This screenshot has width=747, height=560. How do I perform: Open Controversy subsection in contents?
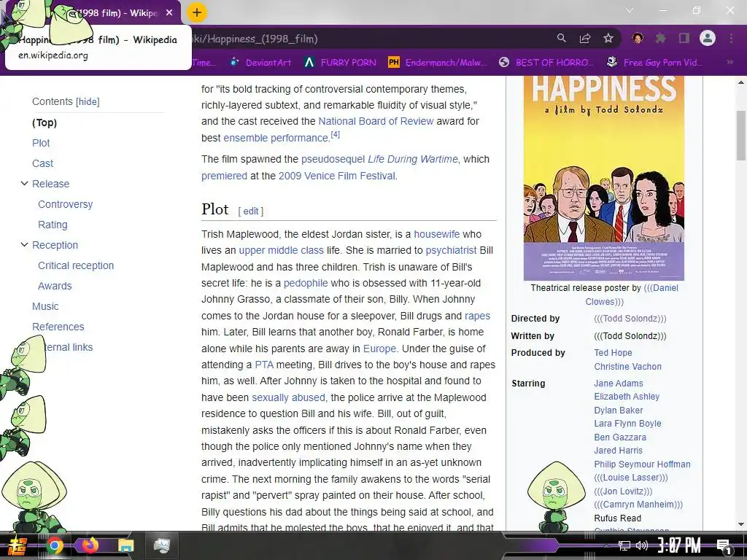(65, 204)
